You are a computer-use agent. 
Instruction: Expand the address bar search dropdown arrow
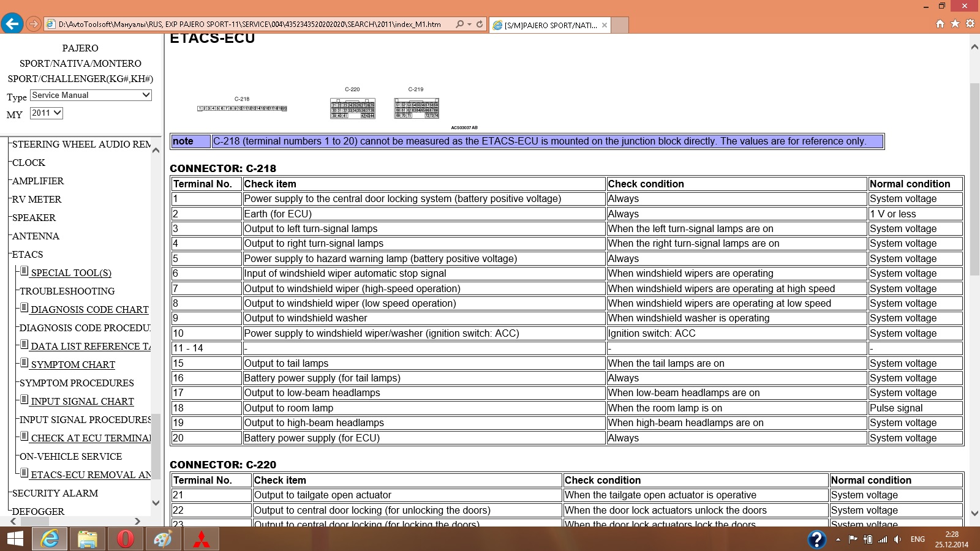[x=469, y=24]
